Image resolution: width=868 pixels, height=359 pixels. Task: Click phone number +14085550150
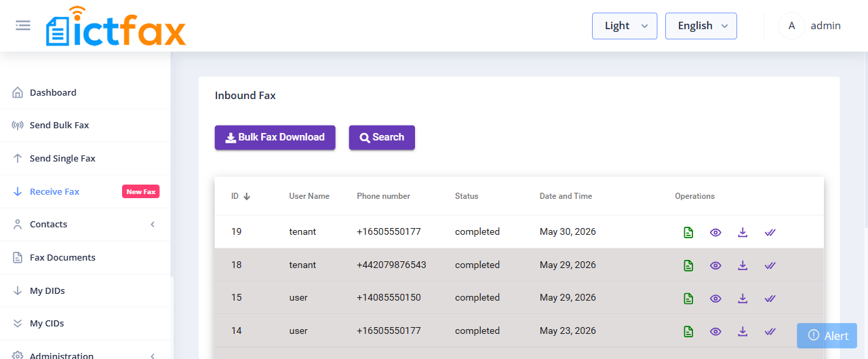pos(389,297)
